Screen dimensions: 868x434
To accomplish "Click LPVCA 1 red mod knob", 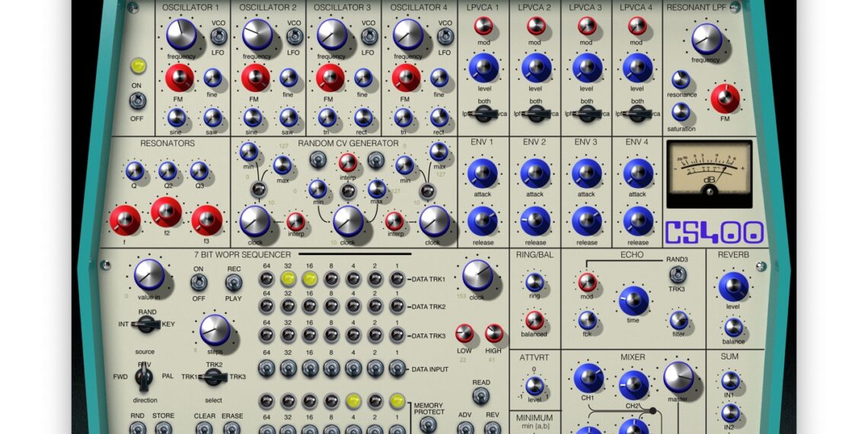I will point(483,25).
